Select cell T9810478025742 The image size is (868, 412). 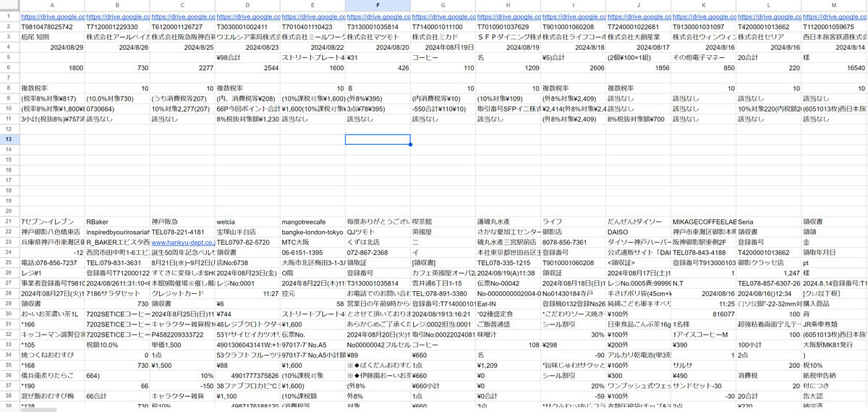(x=53, y=26)
